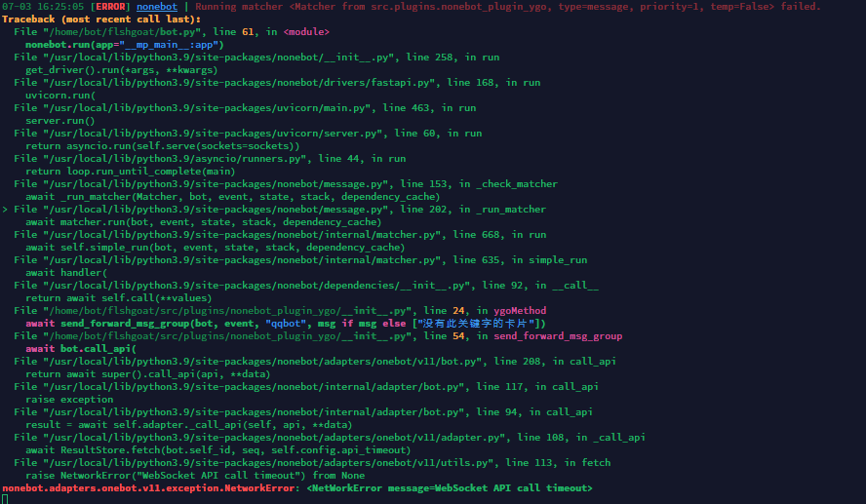Click the 'Running matcher <Matcher from ...' failed message
This screenshot has height=504, width=866.
coord(507,7)
